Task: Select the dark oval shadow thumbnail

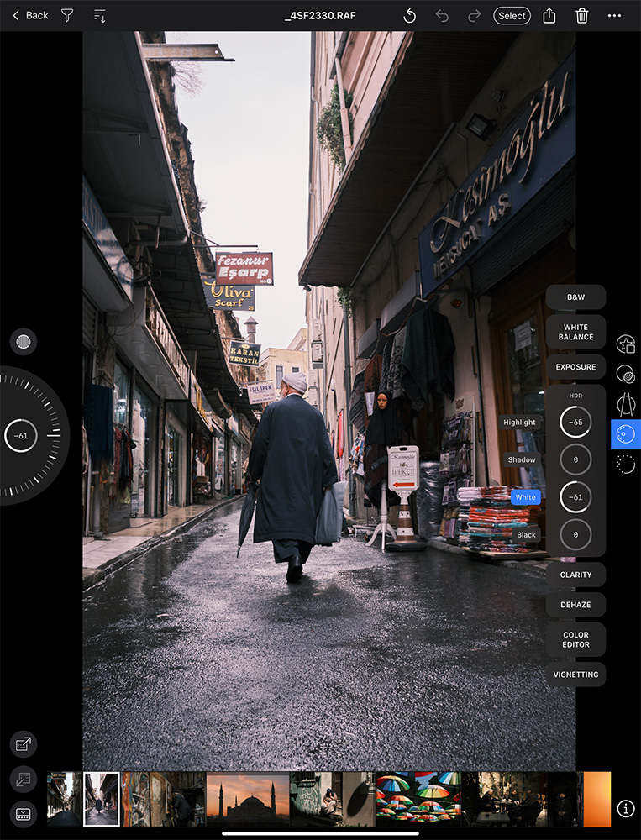Action: (x=359, y=799)
